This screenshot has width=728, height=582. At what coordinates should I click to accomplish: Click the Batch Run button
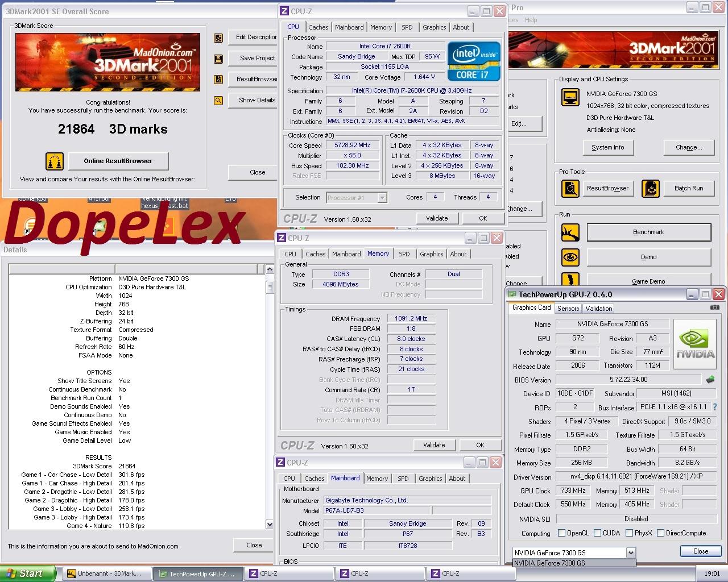689,188
